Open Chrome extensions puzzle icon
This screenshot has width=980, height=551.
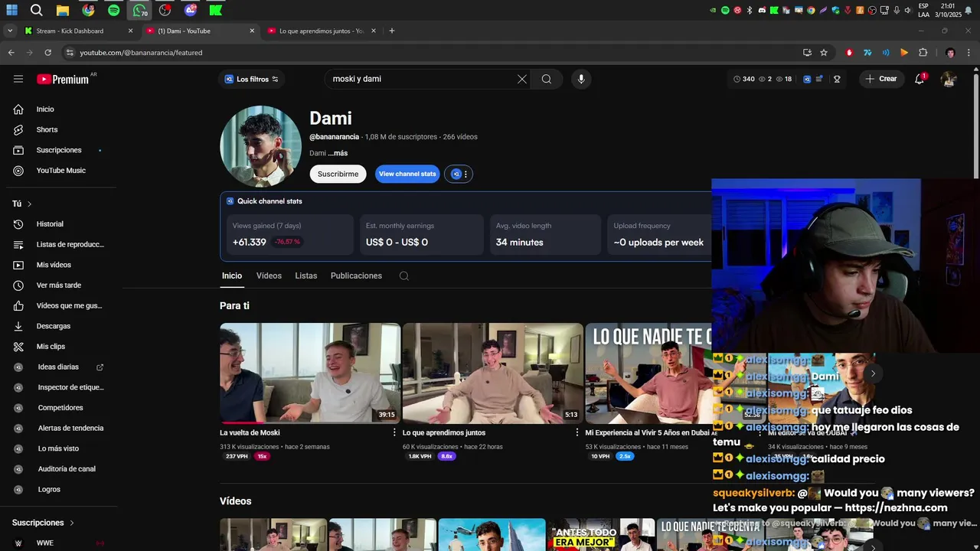pos(923,53)
